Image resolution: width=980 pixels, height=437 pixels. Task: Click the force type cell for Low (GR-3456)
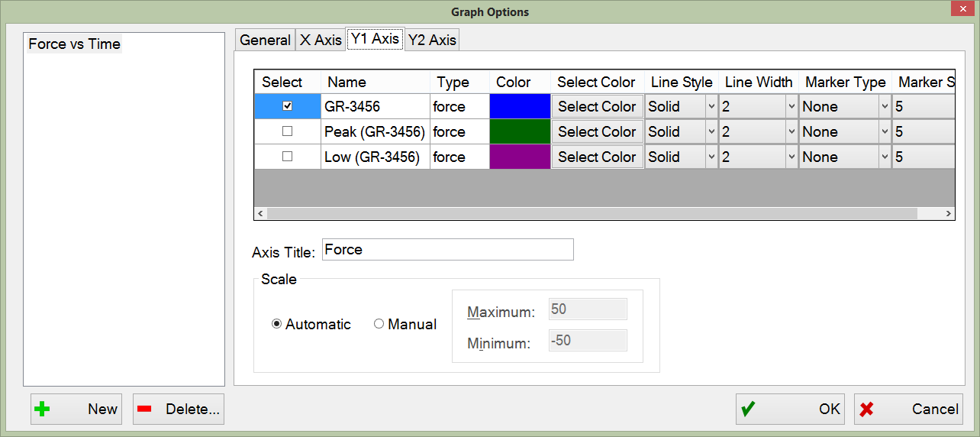(x=459, y=157)
